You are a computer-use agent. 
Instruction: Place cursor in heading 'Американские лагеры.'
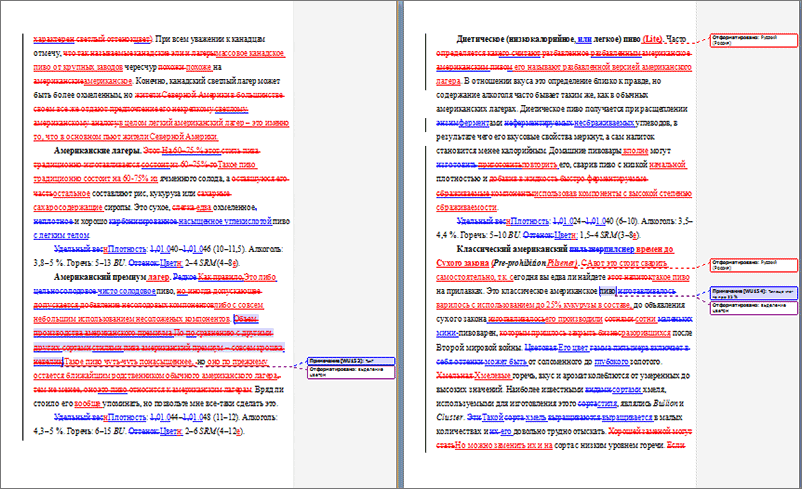97,151
